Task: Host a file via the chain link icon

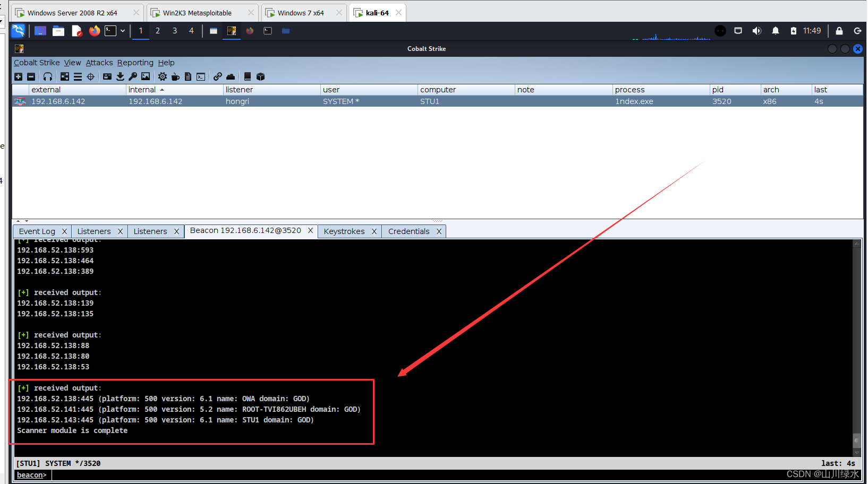Action: pyautogui.click(x=218, y=77)
